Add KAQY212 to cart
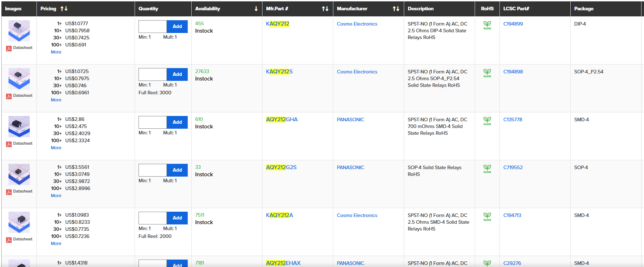This screenshot has height=267, width=644. coord(177,27)
